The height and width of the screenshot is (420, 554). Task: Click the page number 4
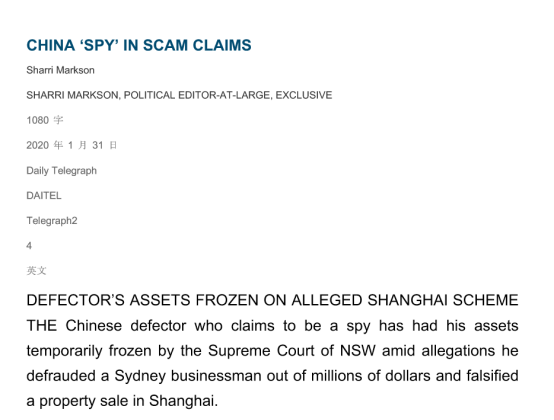click(29, 246)
